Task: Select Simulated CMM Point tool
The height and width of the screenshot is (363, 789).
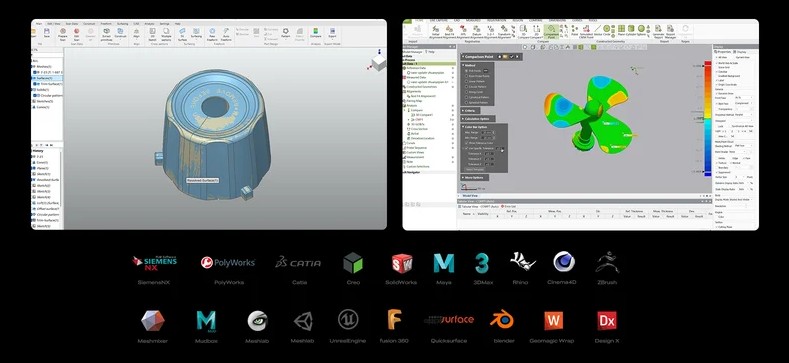Action: (585, 32)
